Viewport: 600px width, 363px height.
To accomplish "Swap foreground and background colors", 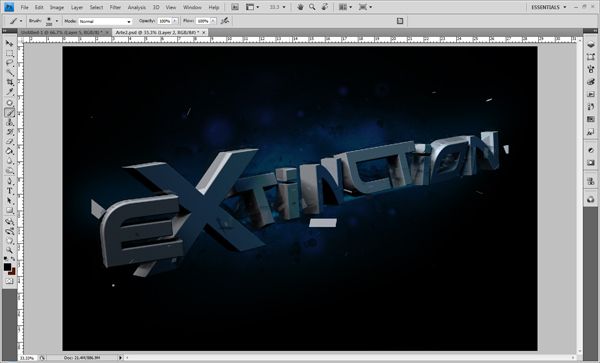I will click(x=13, y=259).
